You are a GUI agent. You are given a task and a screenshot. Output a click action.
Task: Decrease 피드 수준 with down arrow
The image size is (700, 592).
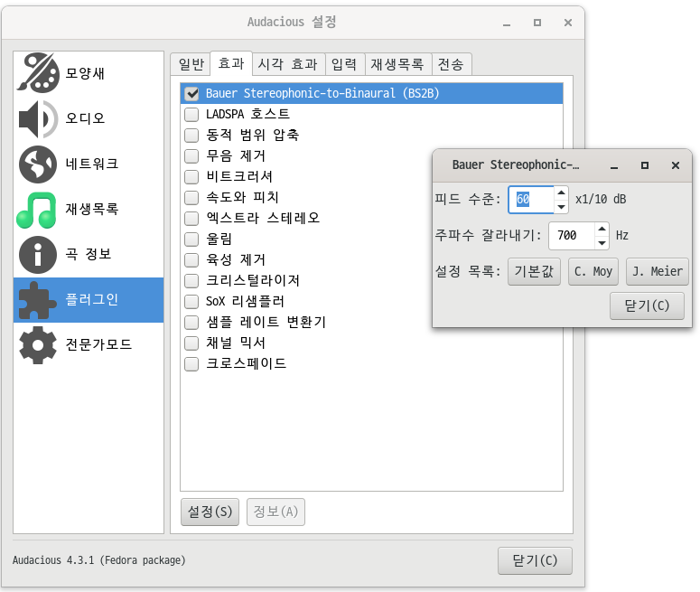561,206
